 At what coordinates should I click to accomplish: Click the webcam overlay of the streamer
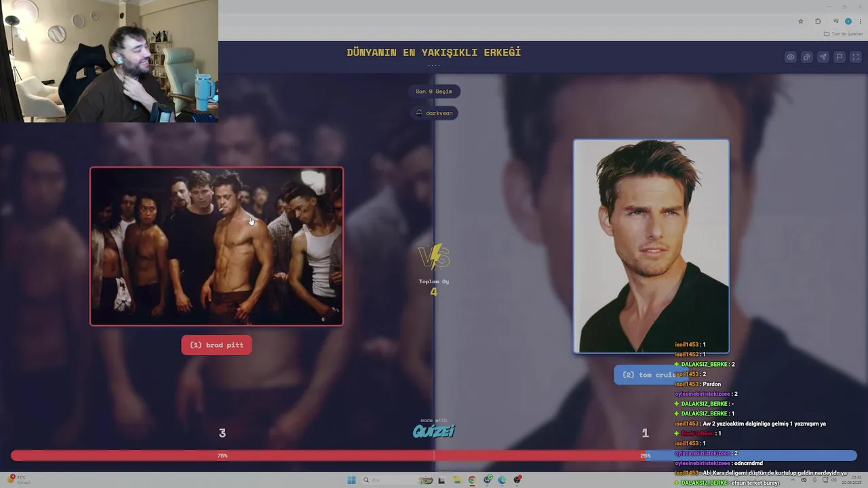point(109,61)
